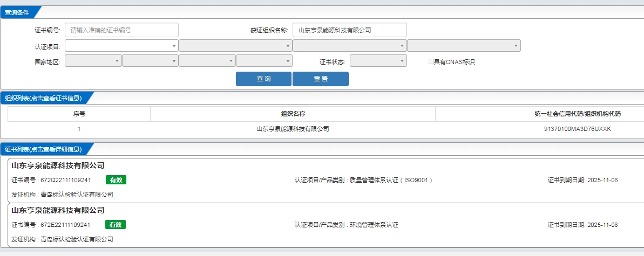Open the third 国家地区 dropdown
The width and height of the screenshot is (644, 256).
(207, 61)
